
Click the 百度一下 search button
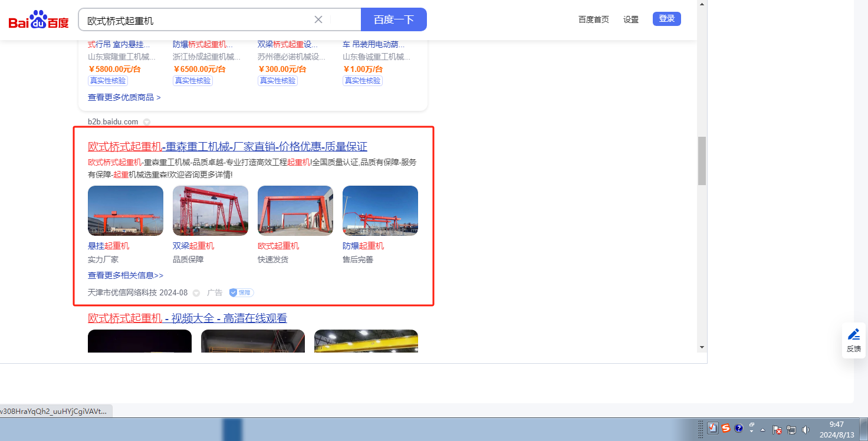tap(394, 19)
